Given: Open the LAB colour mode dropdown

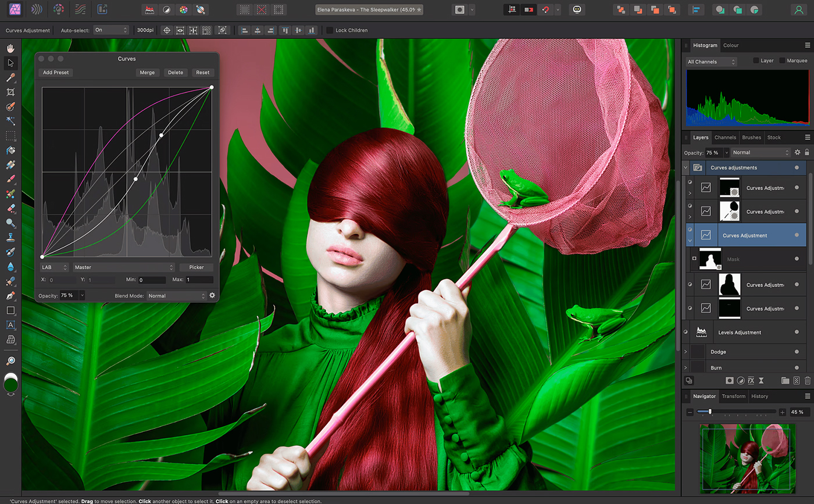Looking at the screenshot, I should (x=55, y=267).
